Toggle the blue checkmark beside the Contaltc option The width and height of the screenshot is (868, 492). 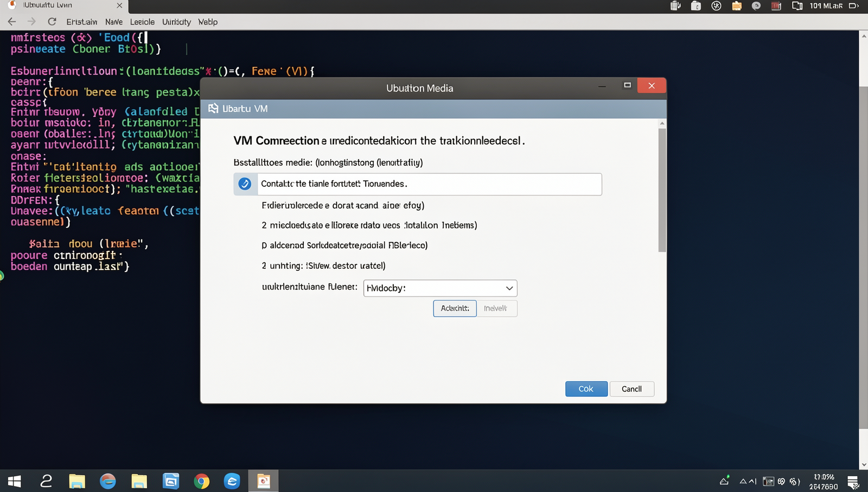point(245,184)
